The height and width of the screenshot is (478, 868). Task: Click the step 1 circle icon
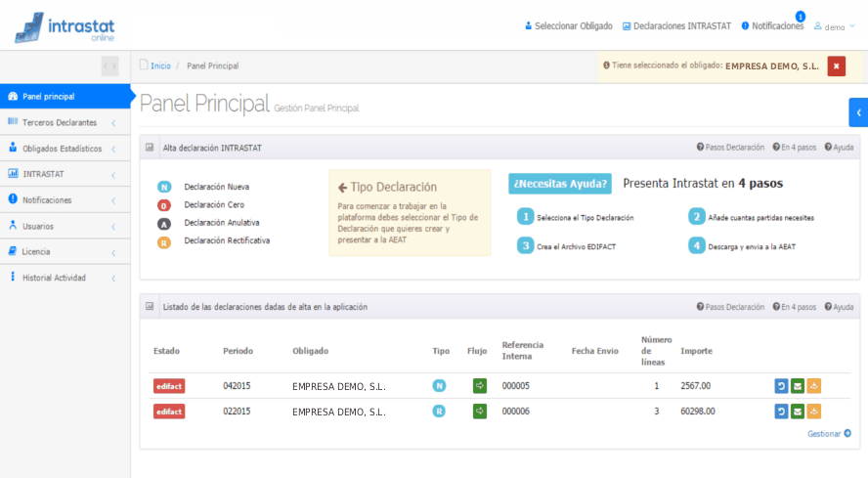click(525, 217)
